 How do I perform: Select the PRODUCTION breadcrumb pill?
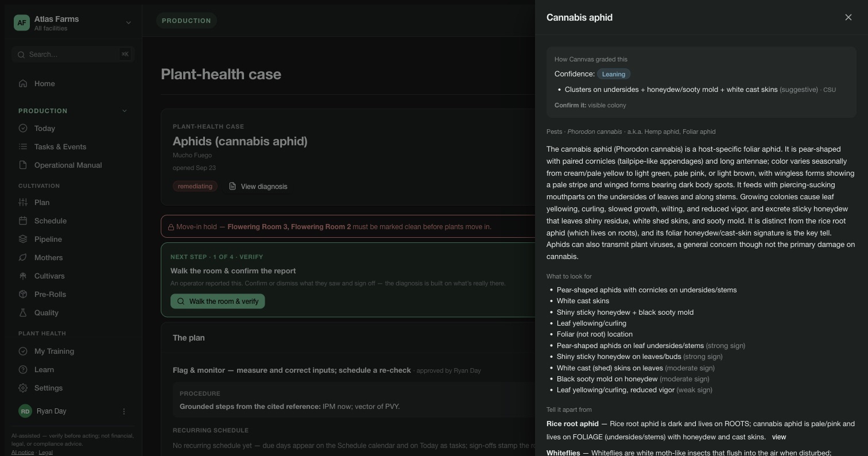click(x=187, y=21)
